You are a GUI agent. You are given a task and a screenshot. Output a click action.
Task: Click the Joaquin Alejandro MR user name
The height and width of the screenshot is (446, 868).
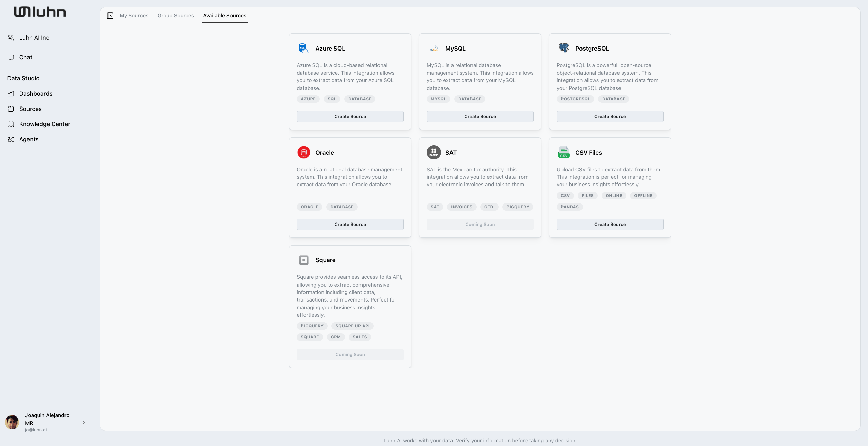coord(47,419)
